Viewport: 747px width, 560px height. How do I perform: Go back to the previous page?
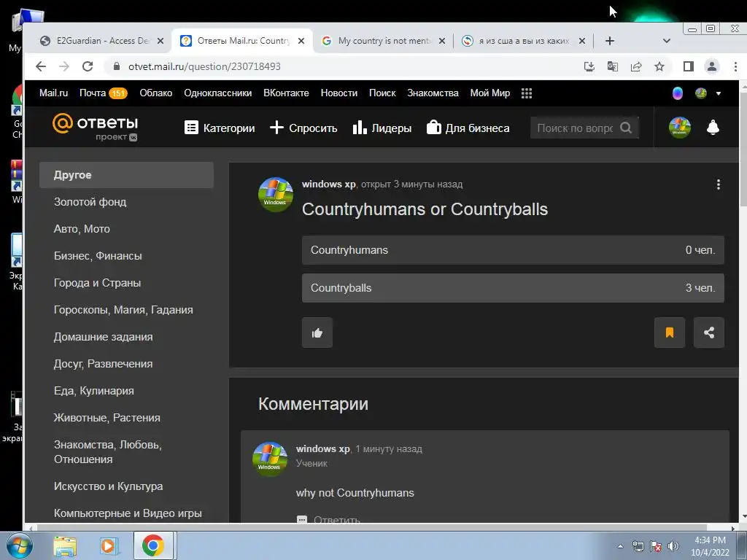point(41,66)
